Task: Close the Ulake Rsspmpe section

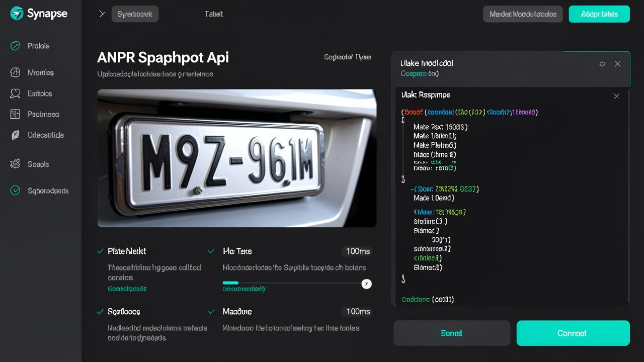Action: click(616, 96)
